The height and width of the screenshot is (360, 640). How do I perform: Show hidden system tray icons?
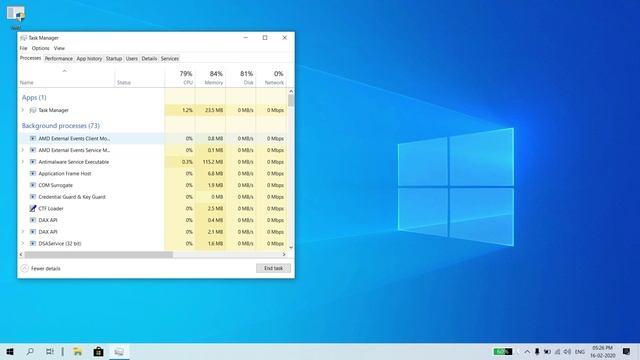tap(527, 351)
